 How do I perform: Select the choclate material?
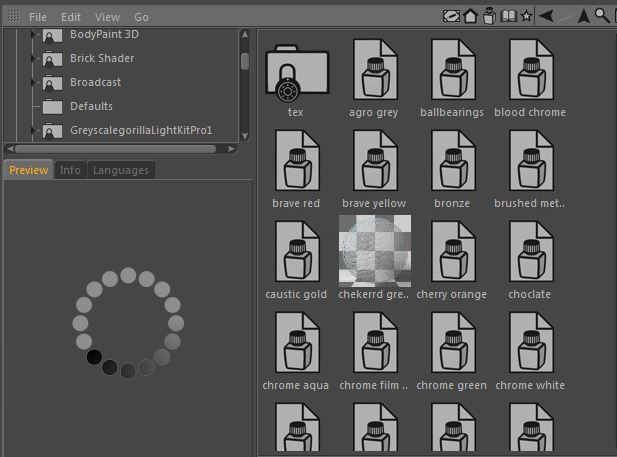click(x=531, y=251)
